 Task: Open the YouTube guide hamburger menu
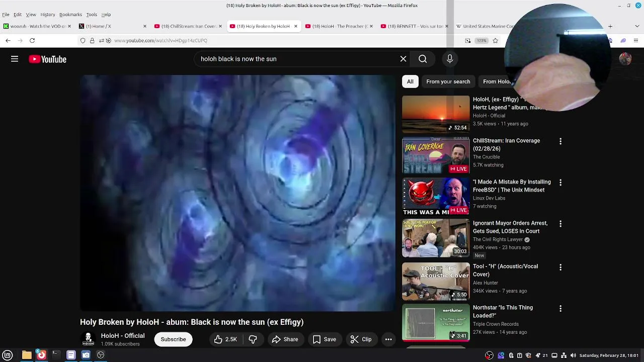pyautogui.click(x=15, y=59)
